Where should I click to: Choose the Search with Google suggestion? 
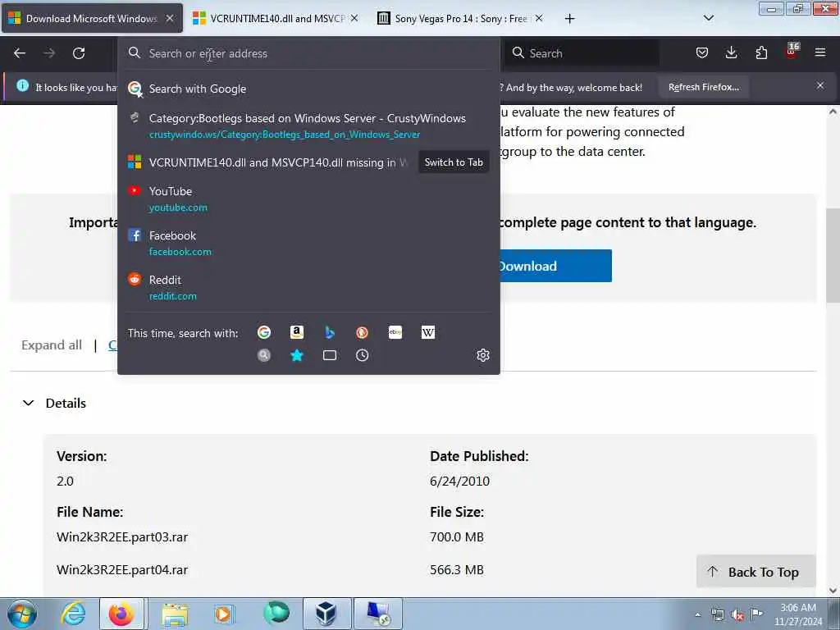point(308,89)
